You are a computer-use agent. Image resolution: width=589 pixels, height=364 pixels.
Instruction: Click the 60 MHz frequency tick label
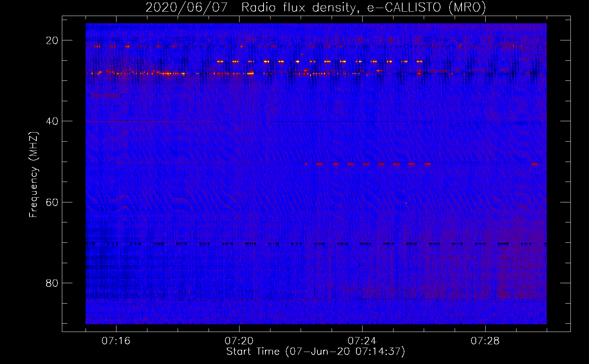click(52, 202)
